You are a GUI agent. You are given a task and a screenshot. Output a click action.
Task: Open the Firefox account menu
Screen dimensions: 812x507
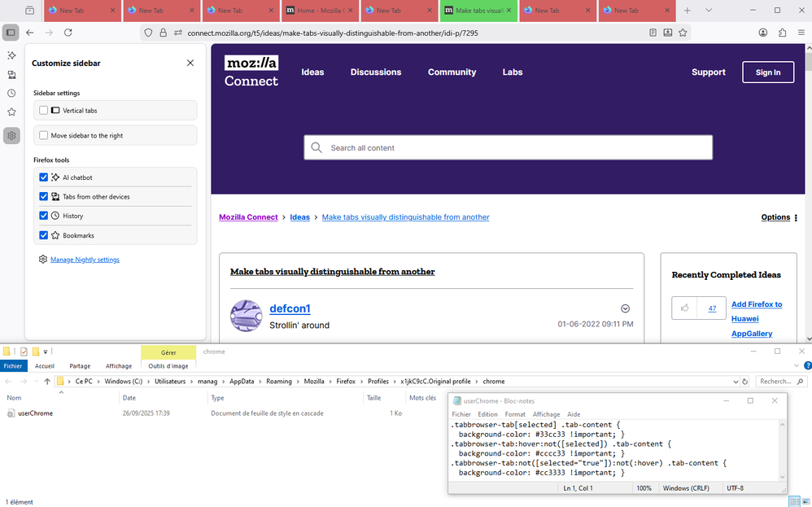tap(763, 33)
